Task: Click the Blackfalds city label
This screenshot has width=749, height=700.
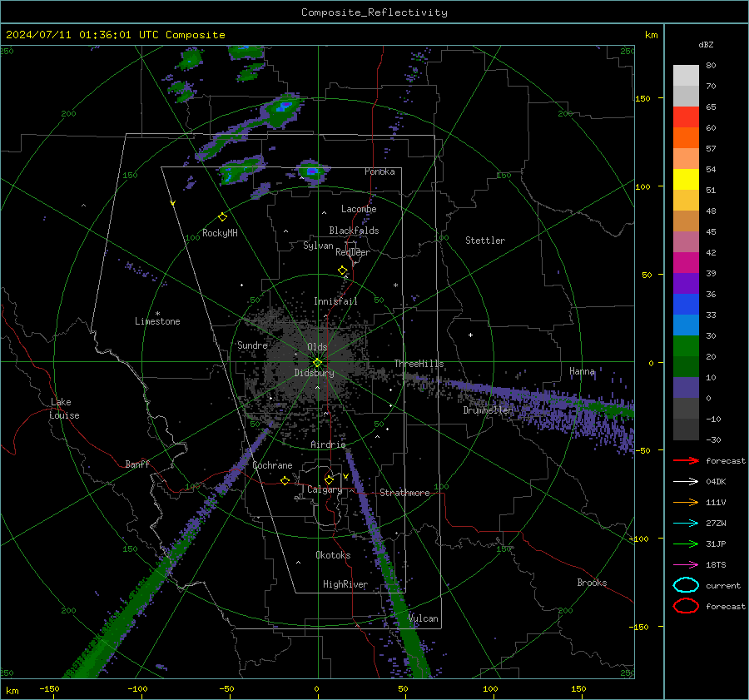Action: (354, 231)
